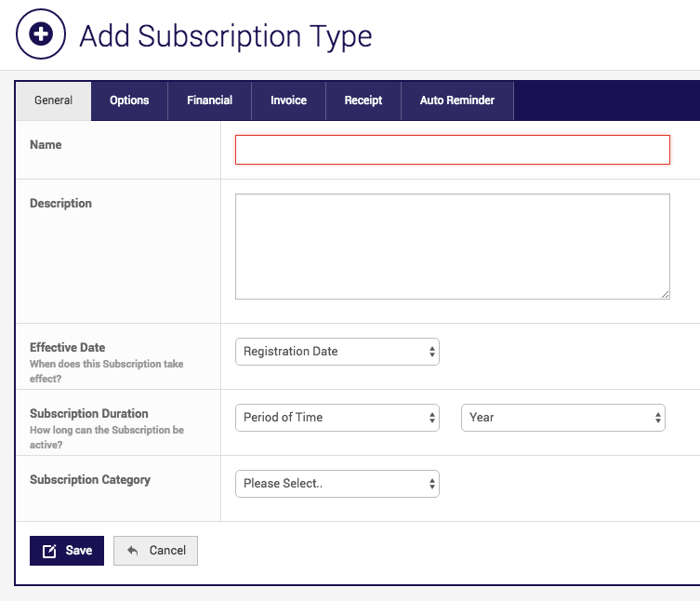Image resolution: width=700 pixels, height=601 pixels.
Task: Open the Subscription Category dropdown
Action: click(x=337, y=484)
